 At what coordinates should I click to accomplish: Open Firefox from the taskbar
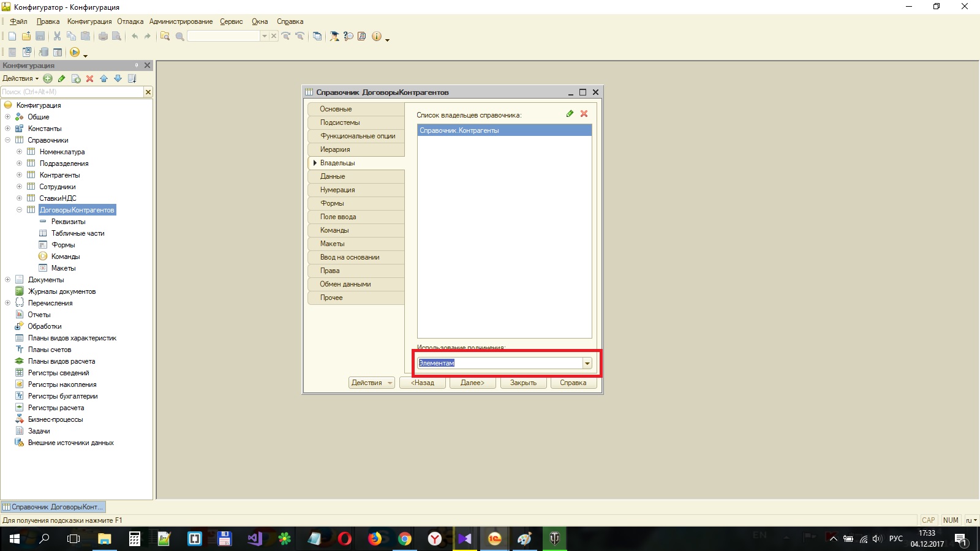click(375, 539)
